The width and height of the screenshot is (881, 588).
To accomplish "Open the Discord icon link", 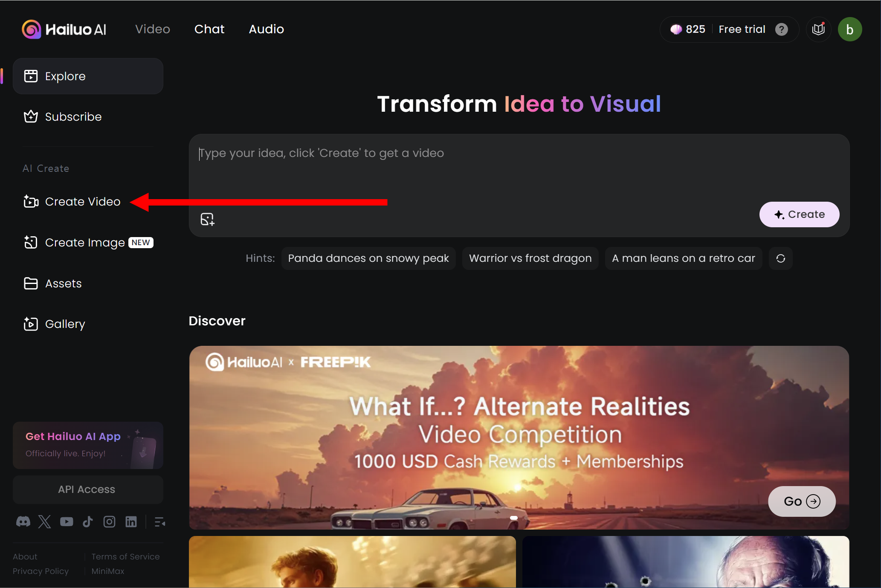I will (23, 521).
